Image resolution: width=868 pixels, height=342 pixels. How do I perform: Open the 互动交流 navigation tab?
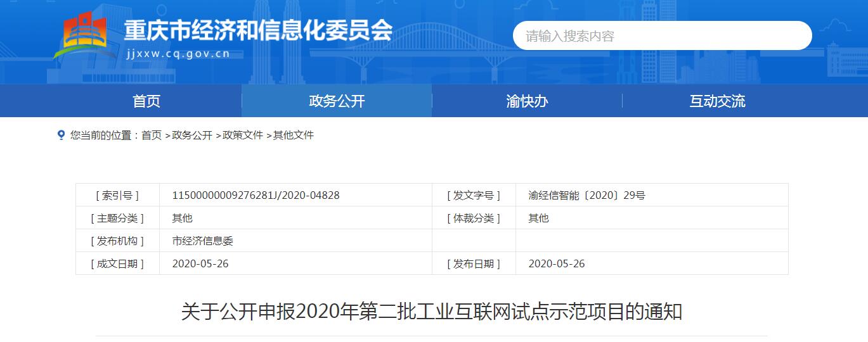pos(717,101)
